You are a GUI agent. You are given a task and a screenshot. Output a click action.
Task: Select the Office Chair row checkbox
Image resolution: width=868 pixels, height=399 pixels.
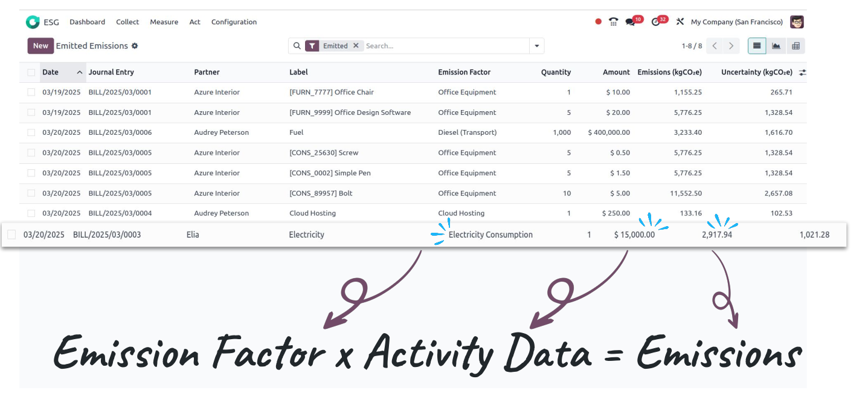(x=31, y=92)
